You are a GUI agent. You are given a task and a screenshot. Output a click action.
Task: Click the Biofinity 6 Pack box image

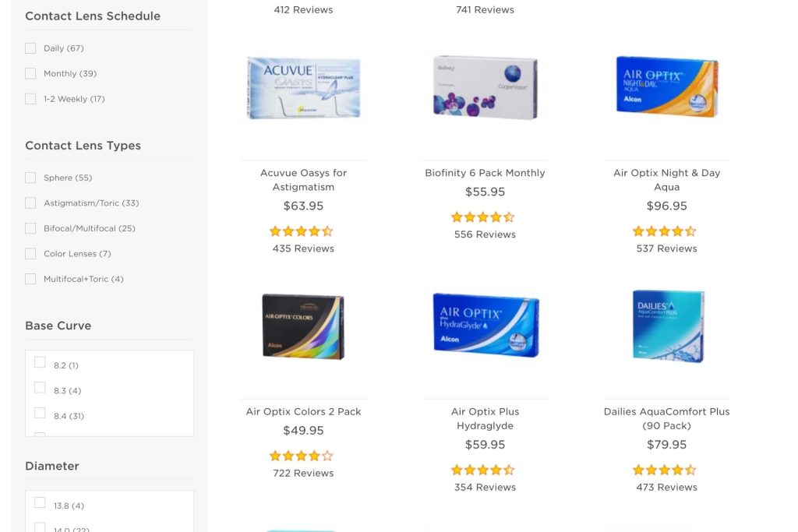tap(485, 87)
